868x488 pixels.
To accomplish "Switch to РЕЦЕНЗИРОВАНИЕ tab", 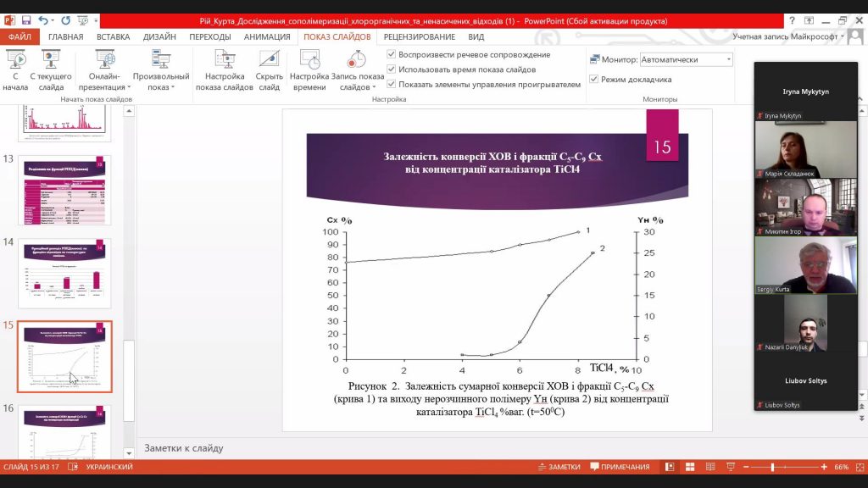I will (x=419, y=37).
